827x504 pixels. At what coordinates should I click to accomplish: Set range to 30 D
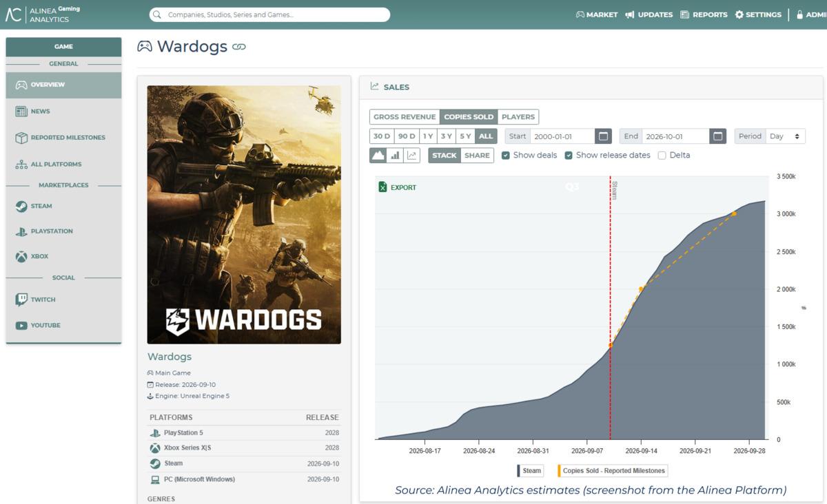[x=382, y=136]
